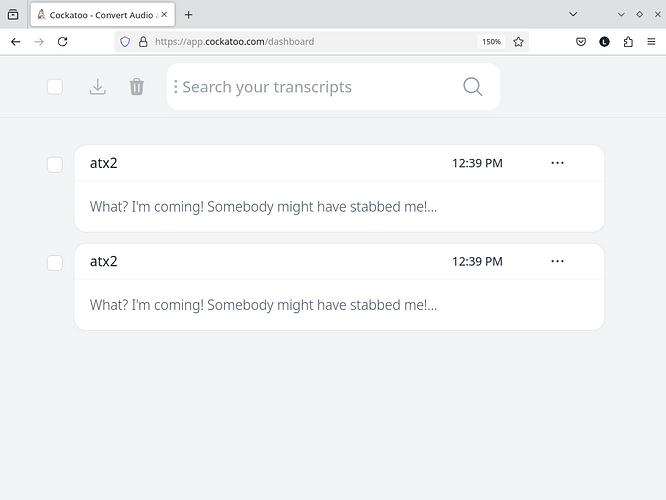Click the trash delete icon

click(x=137, y=87)
